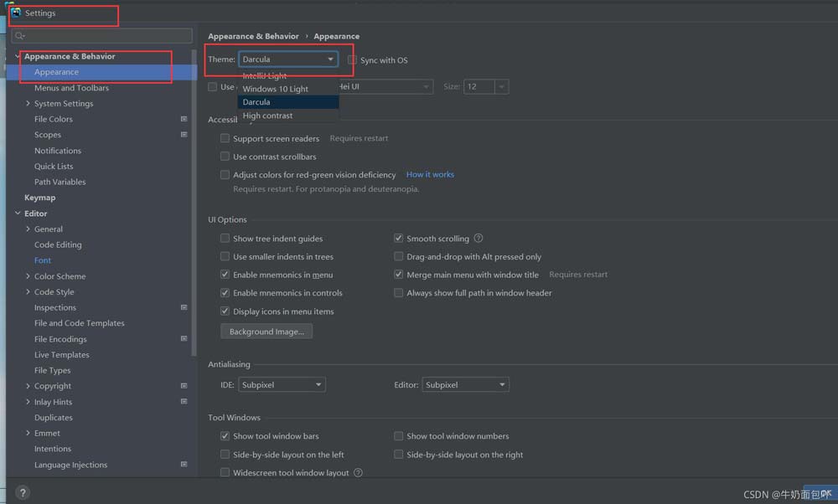Click the project-level icon beside File Encodings
The image size is (838, 504).
coord(184,339)
